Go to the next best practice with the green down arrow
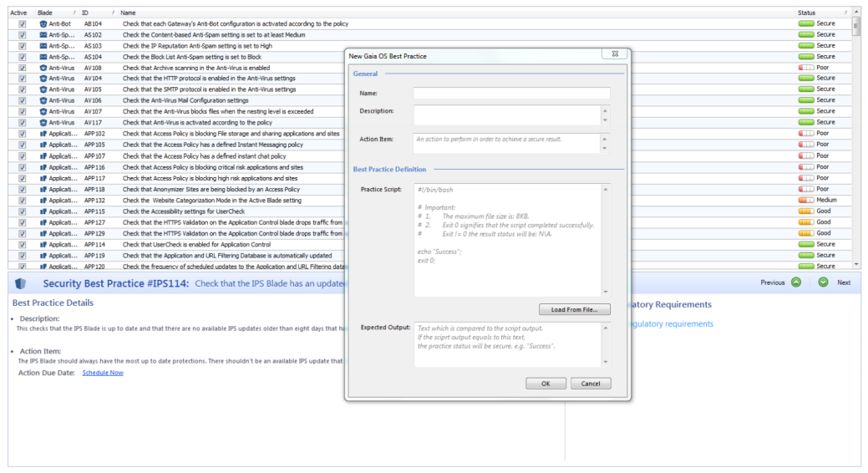 [823, 282]
